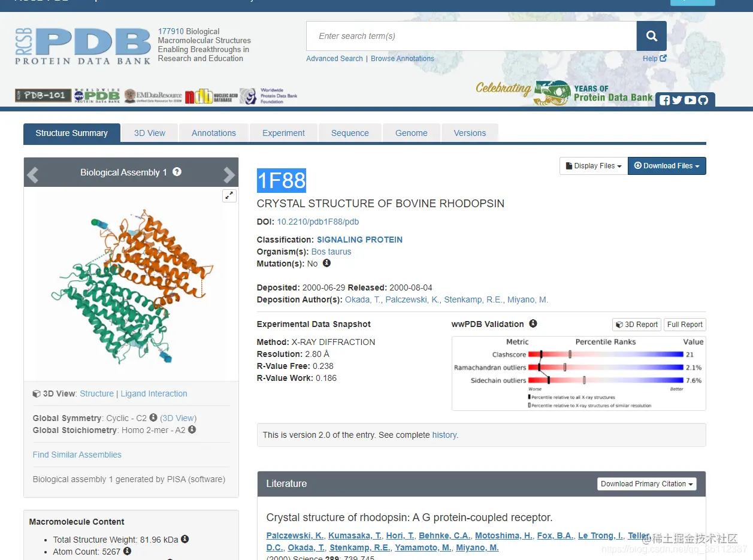Open the Global Symmetry 3D View link
Viewport: 753px width, 560px height.
pos(178,418)
